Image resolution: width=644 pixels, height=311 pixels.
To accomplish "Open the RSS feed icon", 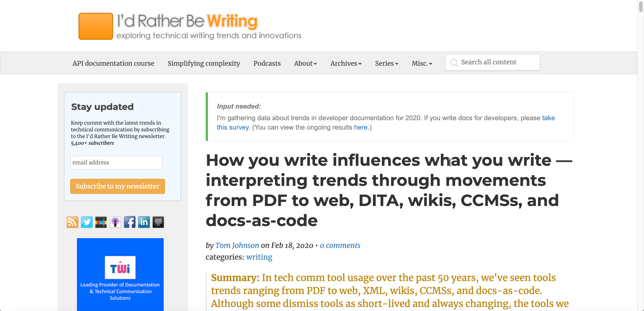I will (x=72, y=222).
